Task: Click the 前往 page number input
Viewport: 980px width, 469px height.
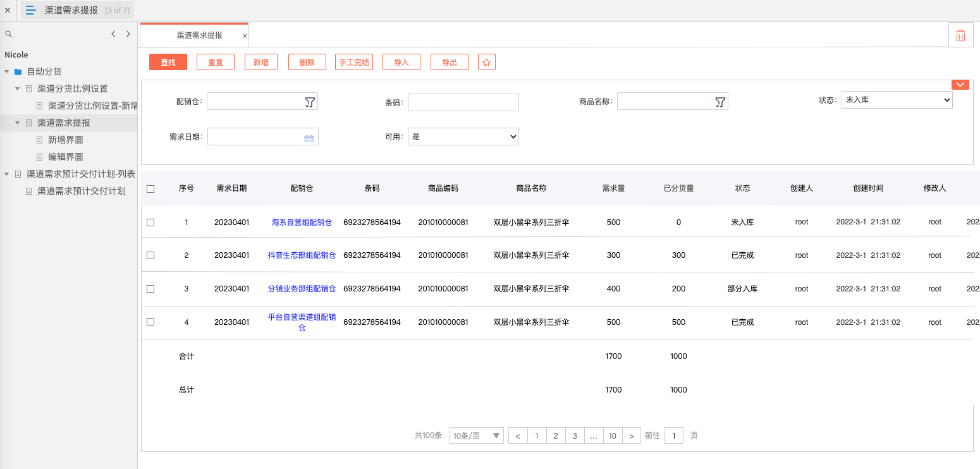Action: [x=674, y=435]
